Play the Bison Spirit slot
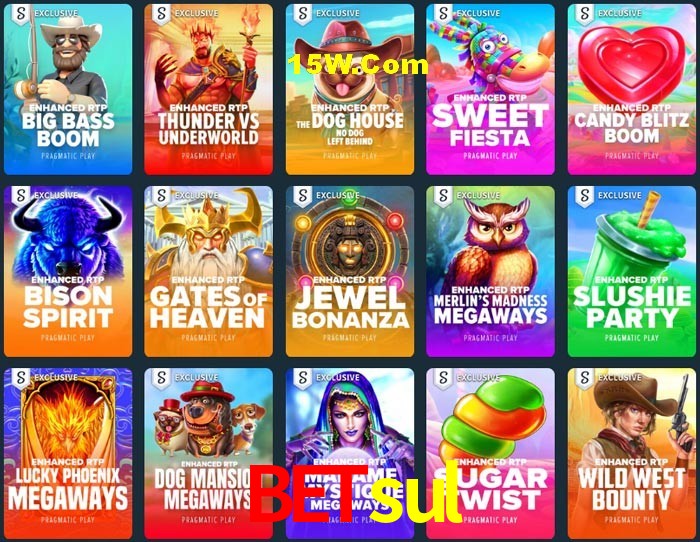700x542 pixels. pyautogui.click(x=68, y=271)
